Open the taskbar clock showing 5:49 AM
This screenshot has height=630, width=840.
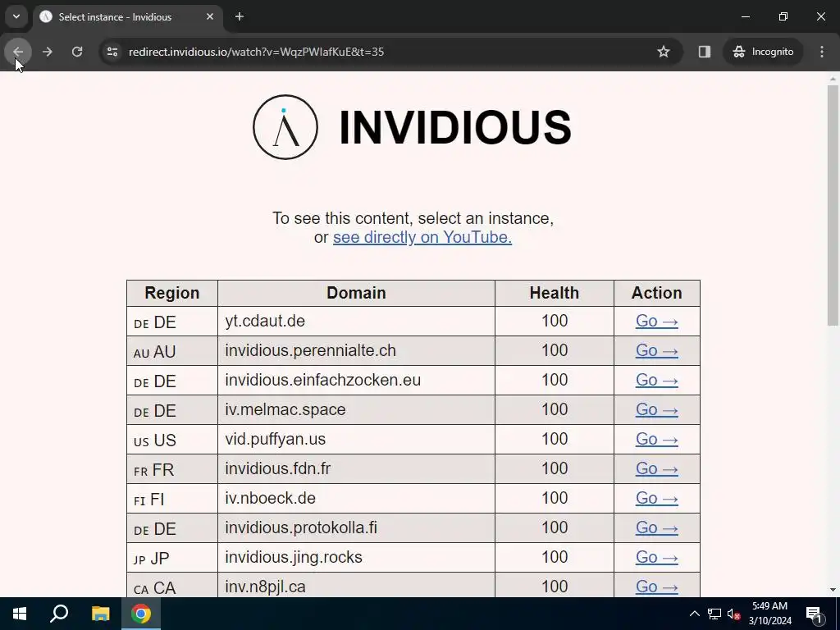click(x=769, y=614)
